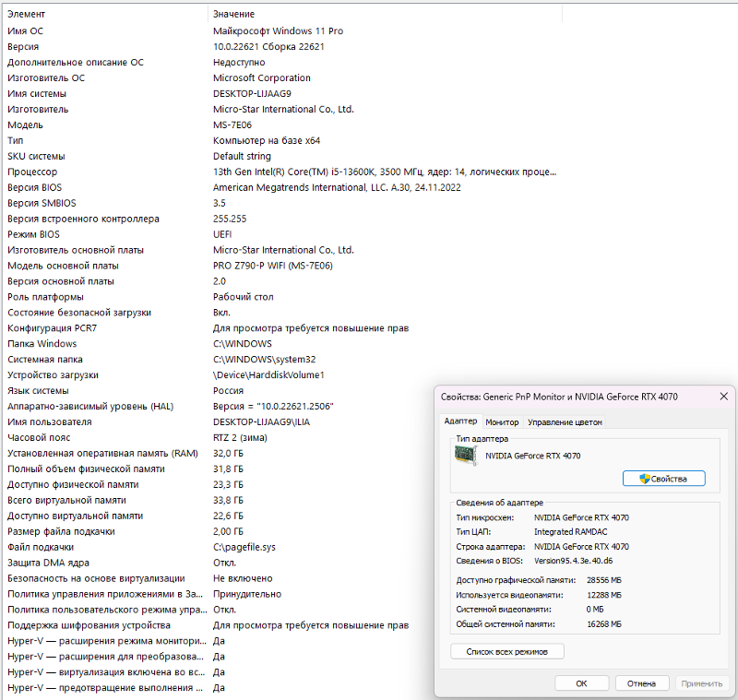Select the Версия BIOS row
This screenshot has width=738, height=700.
tap(282, 187)
